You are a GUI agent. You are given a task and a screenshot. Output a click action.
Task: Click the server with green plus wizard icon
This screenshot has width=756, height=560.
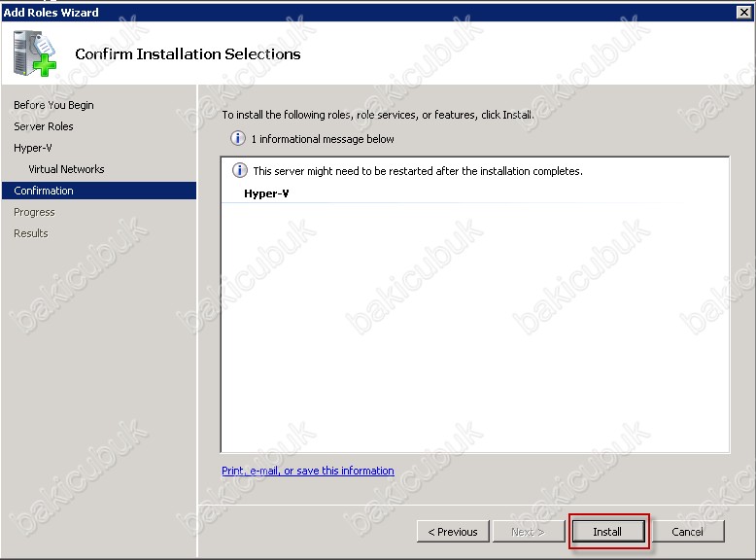pos(35,53)
